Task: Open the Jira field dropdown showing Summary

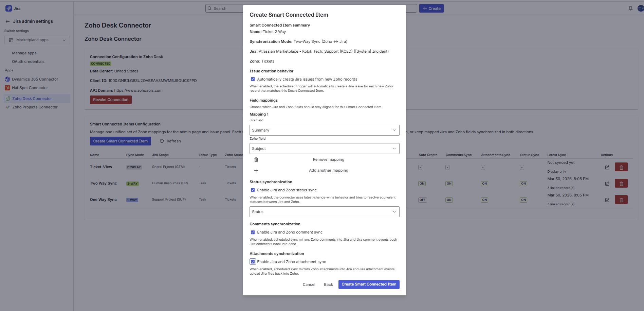Action: tap(324, 130)
